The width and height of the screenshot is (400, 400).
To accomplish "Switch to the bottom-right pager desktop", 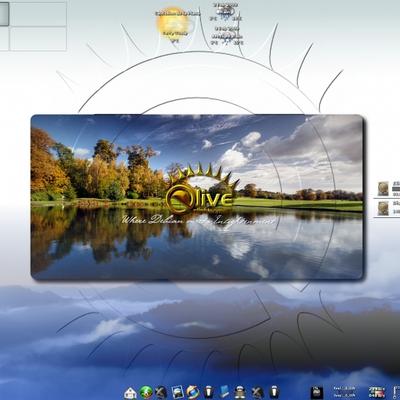I will coord(38,39).
